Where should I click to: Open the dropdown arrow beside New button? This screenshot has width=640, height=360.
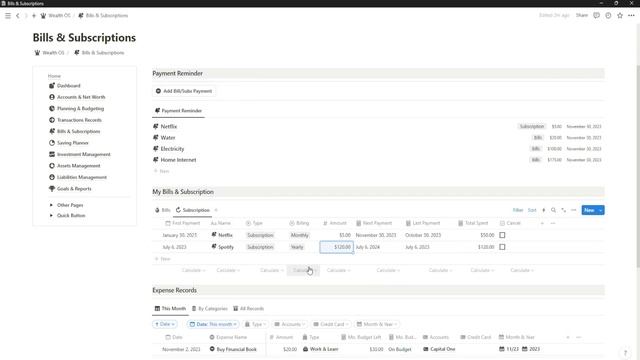(x=600, y=210)
